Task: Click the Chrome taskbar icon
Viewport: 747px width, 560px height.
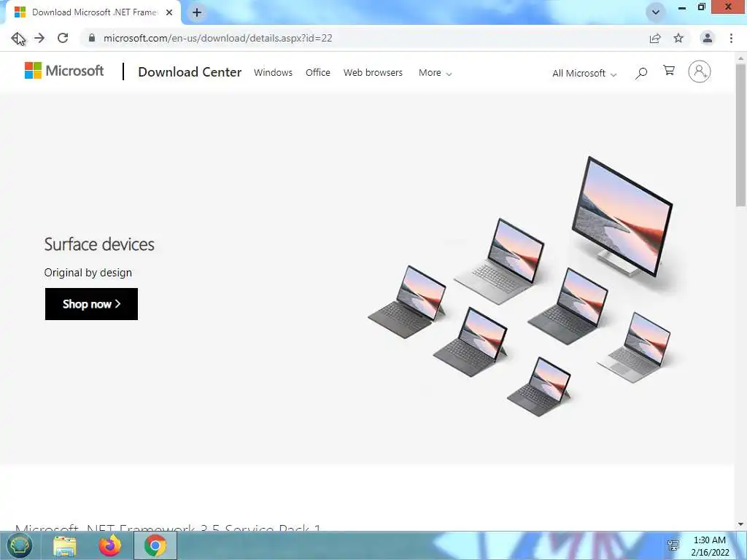Action: [x=155, y=545]
